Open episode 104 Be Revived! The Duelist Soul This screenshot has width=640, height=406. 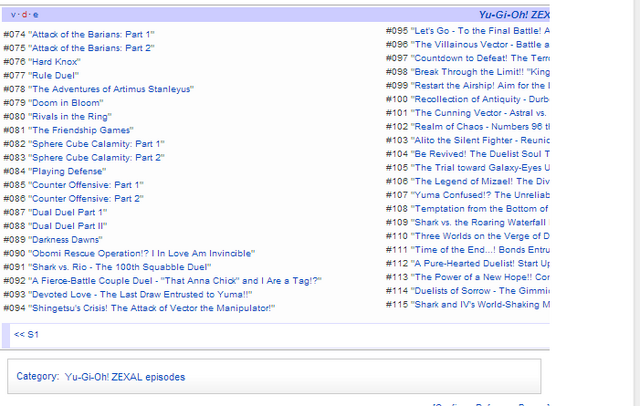pyautogui.click(x=480, y=154)
